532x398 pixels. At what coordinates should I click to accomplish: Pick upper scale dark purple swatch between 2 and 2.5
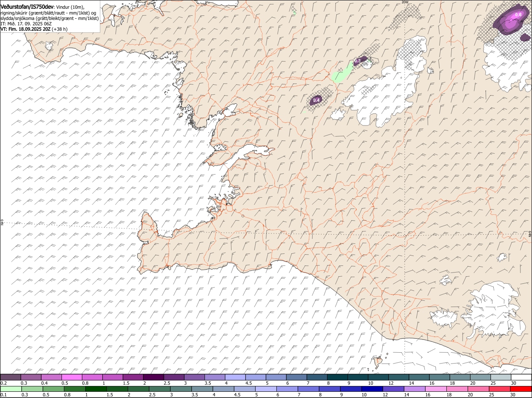tap(153, 377)
